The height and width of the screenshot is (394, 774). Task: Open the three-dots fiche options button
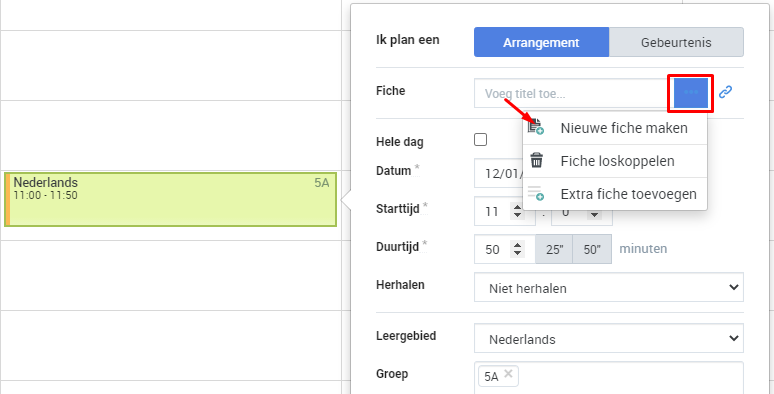[691, 92]
